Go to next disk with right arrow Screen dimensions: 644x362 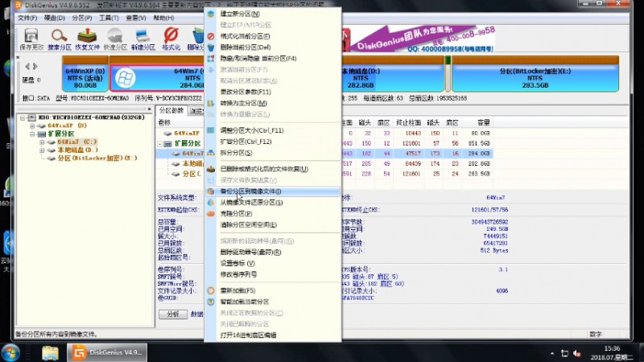click(x=35, y=66)
